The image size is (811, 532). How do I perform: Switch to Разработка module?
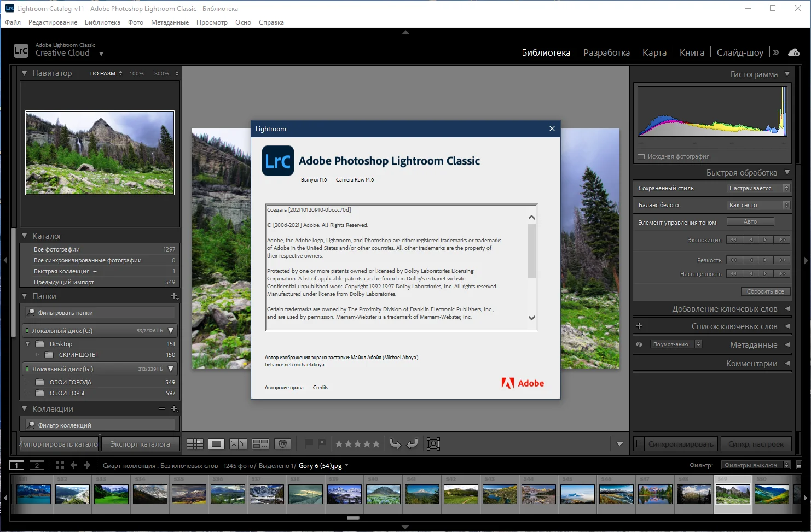tap(606, 52)
